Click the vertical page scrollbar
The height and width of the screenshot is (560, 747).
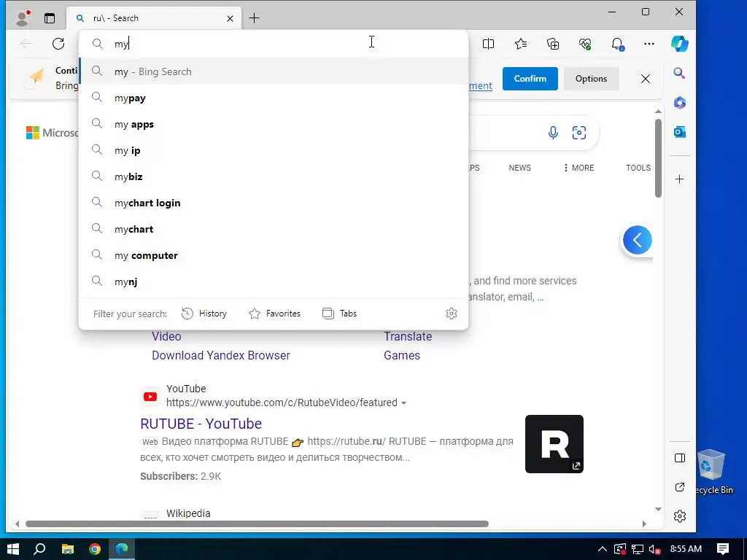(658, 157)
